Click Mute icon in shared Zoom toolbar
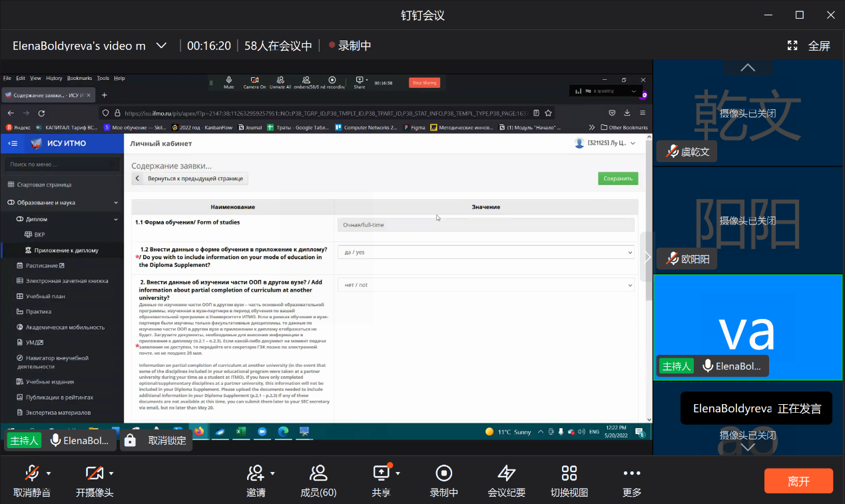 point(229,83)
